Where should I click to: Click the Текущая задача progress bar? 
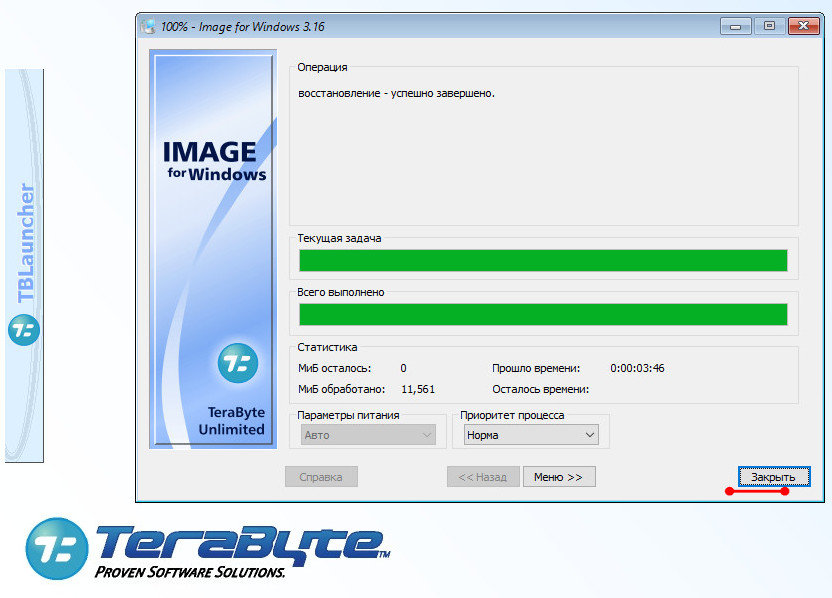click(543, 261)
